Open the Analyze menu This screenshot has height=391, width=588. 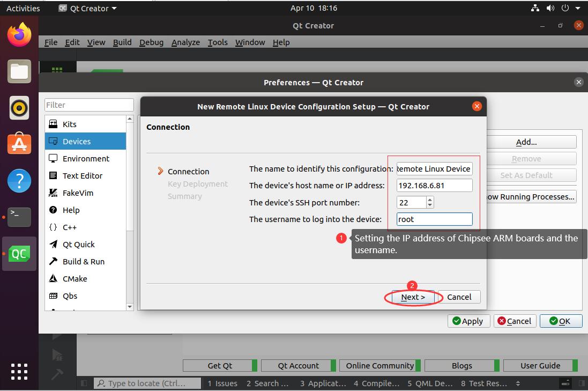[x=185, y=42]
